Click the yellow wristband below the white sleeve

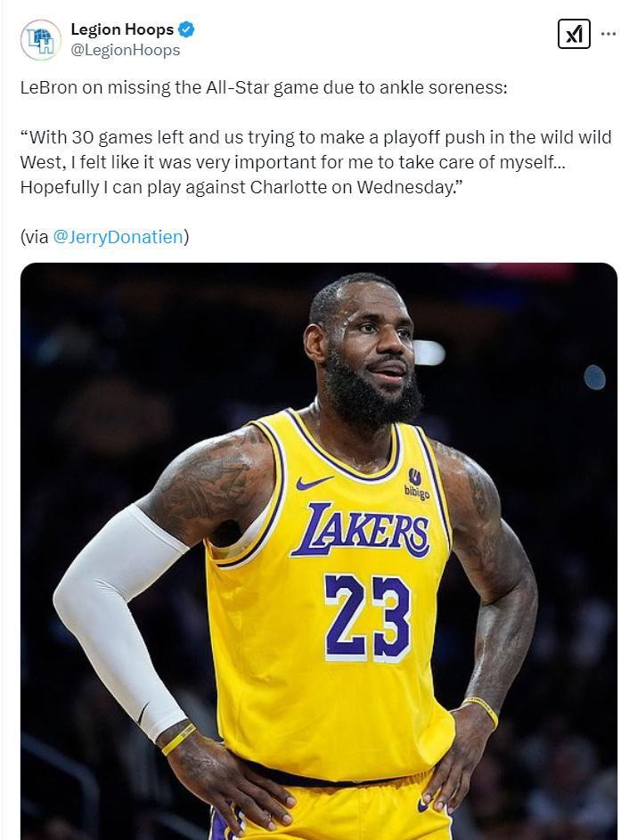[x=178, y=739]
